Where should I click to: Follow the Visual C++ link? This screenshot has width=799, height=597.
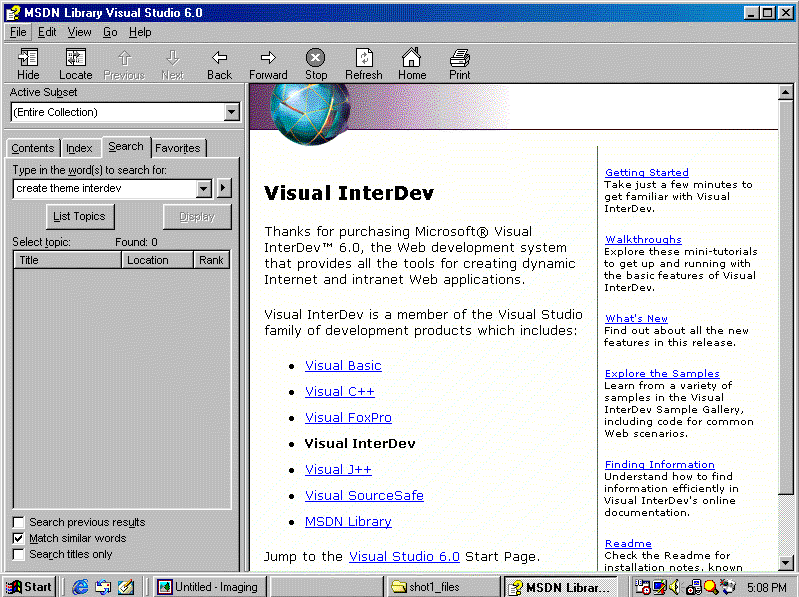pyautogui.click(x=339, y=392)
